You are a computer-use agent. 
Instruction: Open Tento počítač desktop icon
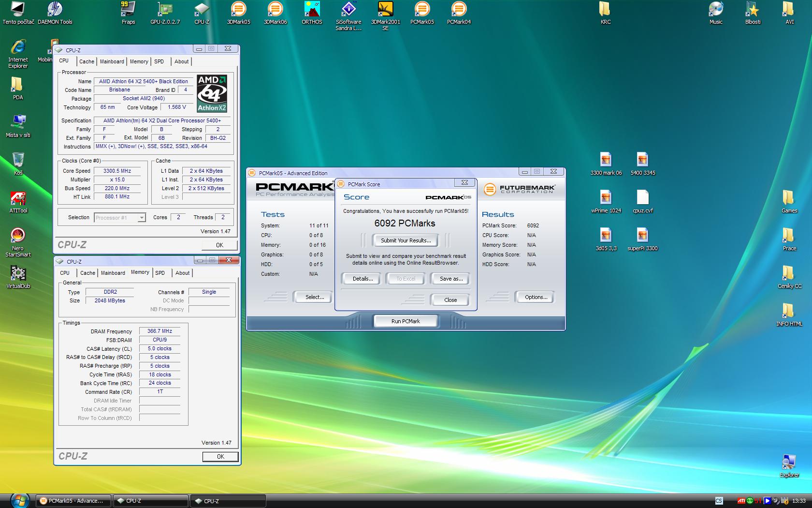click(18, 13)
